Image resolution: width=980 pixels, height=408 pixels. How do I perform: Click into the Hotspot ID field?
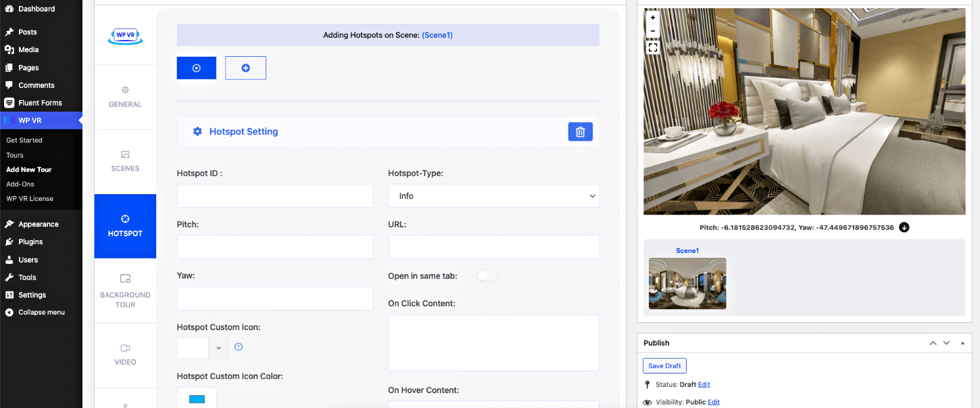[x=275, y=196]
